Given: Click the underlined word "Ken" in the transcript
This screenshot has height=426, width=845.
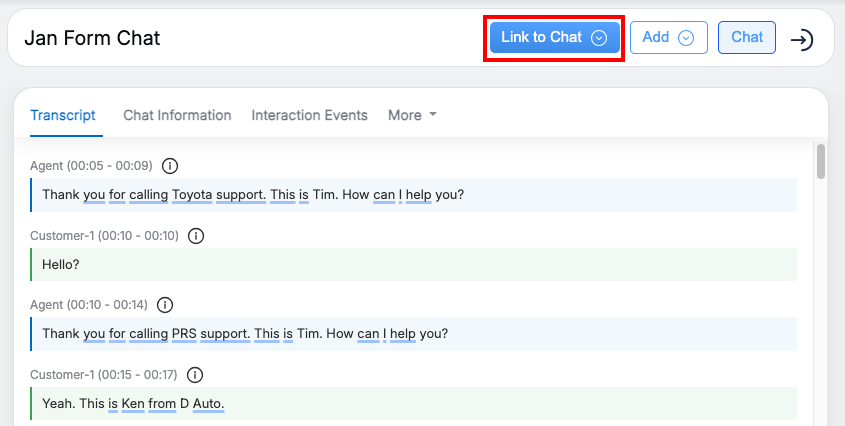Looking at the screenshot, I should tap(132, 403).
